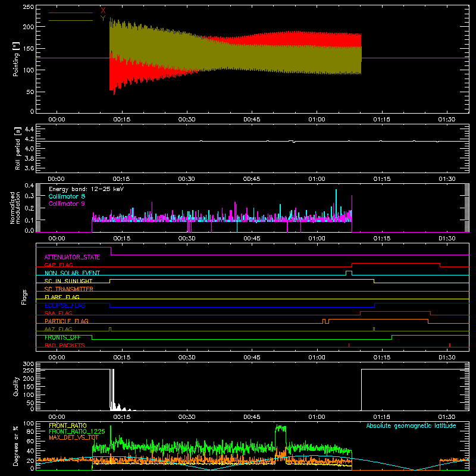Click the magenta "Collimator 9" legend label
Viewport: 476px width, 476px height.
click(x=67, y=203)
